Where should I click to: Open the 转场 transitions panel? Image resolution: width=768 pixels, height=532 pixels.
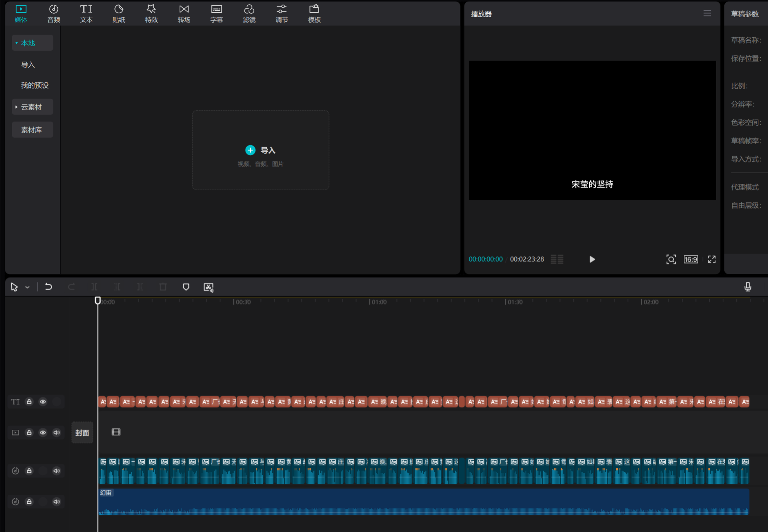[184, 13]
